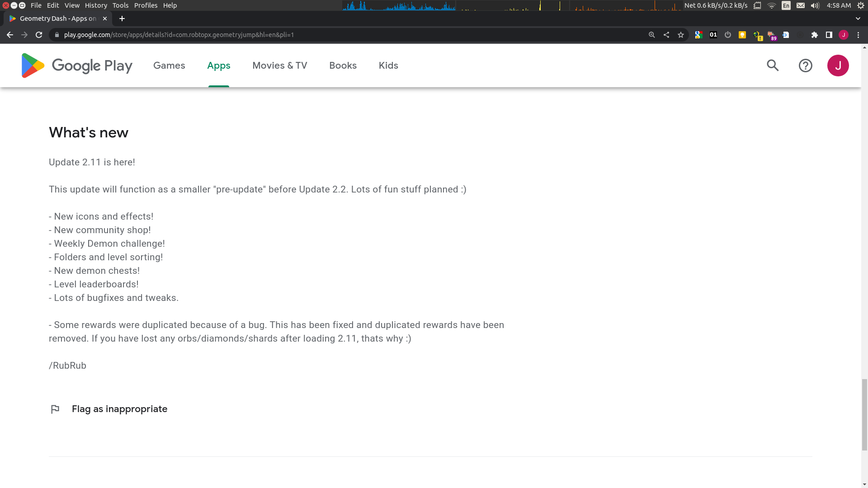Close the Geometry Dash tab
The image size is (868, 488).
(x=105, y=19)
